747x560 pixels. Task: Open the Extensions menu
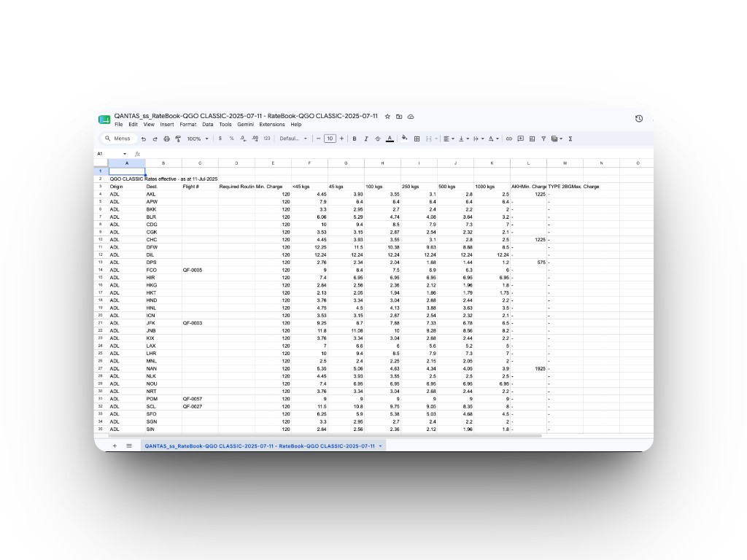point(272,124)
